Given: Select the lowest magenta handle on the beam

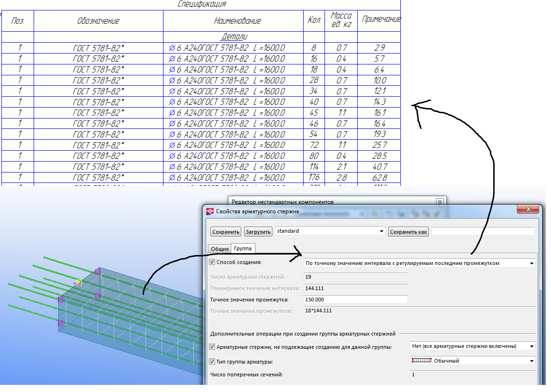Looking at the screenshot, I should (61, 323).
